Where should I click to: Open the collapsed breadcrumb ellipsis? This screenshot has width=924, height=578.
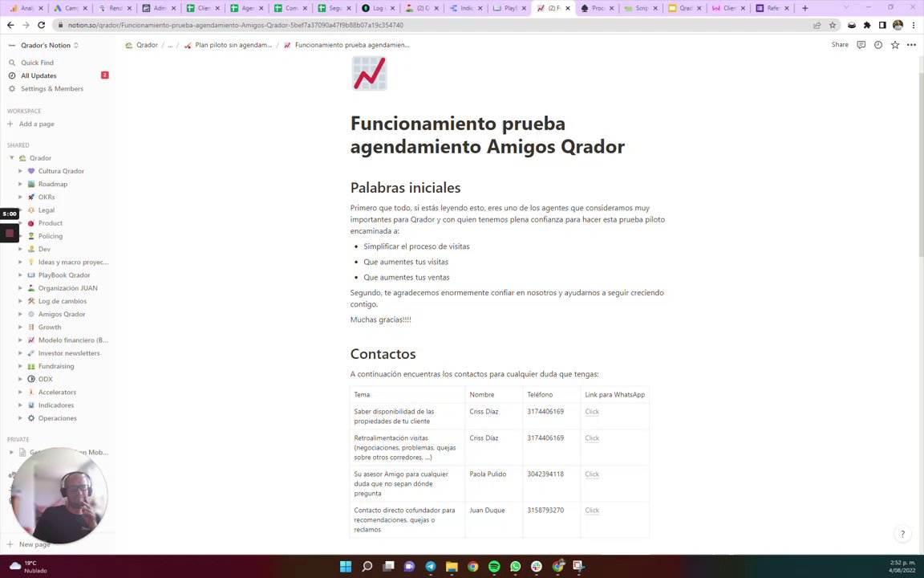[170, 45]
